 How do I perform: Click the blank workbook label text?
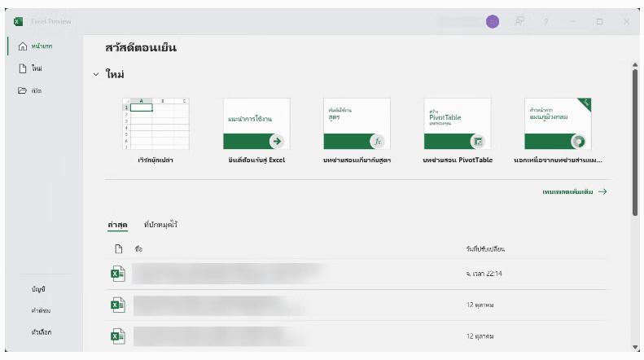point(156,160)
